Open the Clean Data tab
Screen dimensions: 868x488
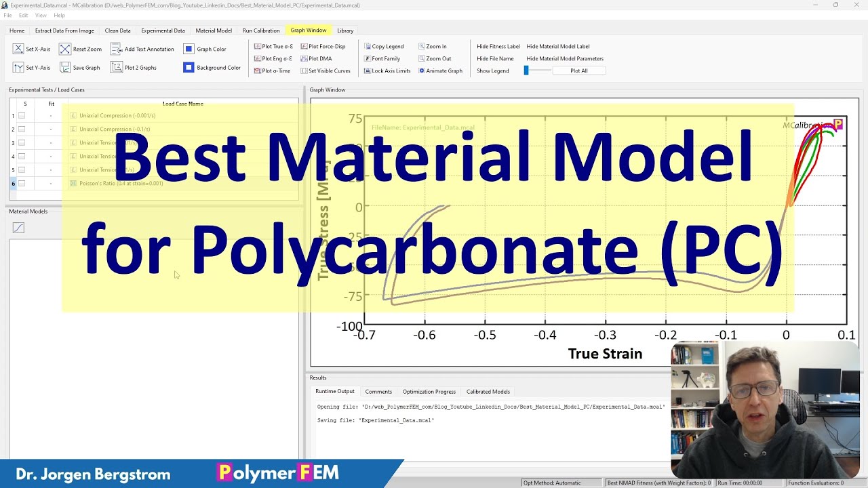coord(117,30)
